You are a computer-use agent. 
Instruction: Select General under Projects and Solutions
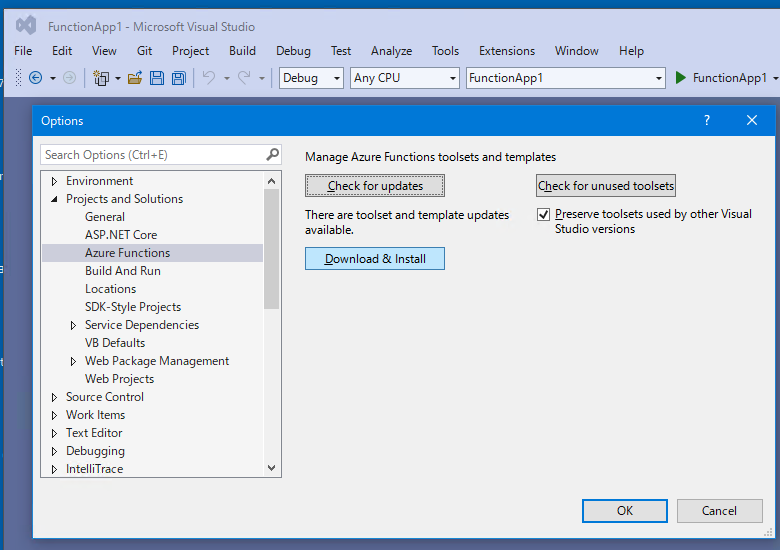[104, 217]
